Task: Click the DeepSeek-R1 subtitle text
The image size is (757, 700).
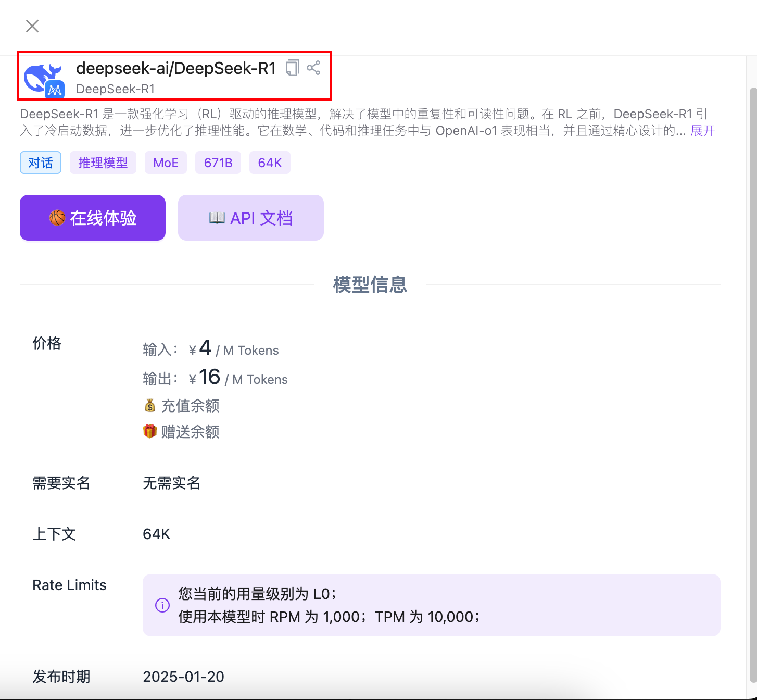Action: click(x=116, y=89)
